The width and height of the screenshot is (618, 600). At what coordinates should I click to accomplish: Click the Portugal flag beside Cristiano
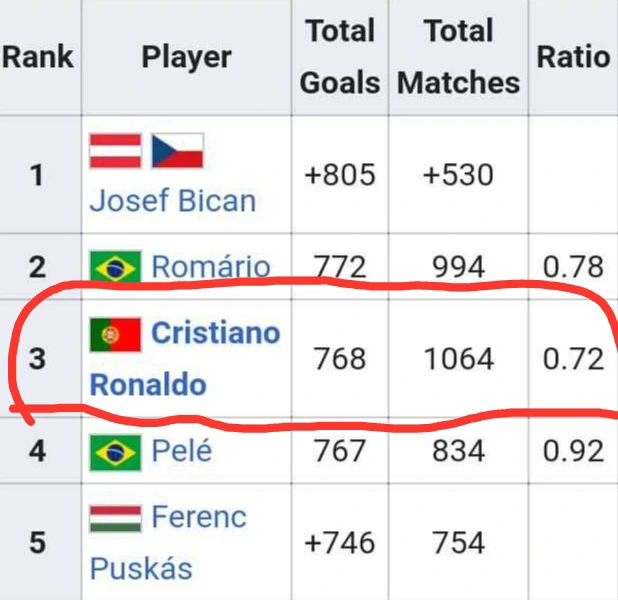115,334
